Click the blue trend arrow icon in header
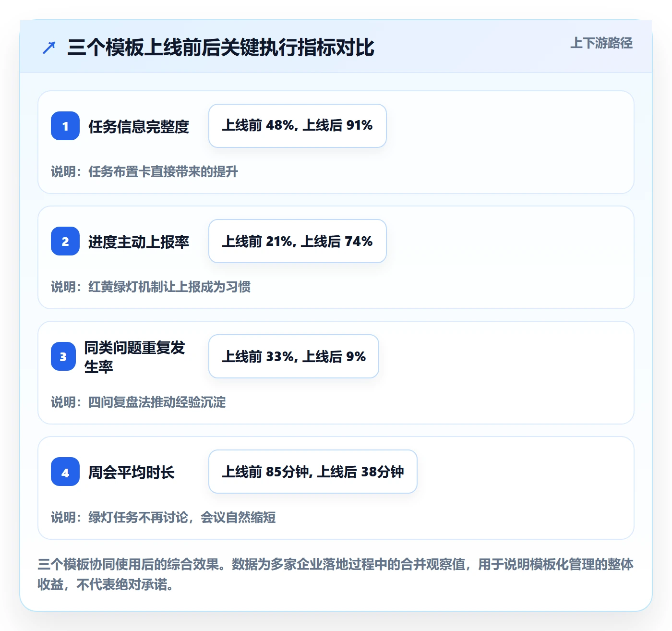The width and height of the screenshot is (672, 631). (x=49, y=48)
